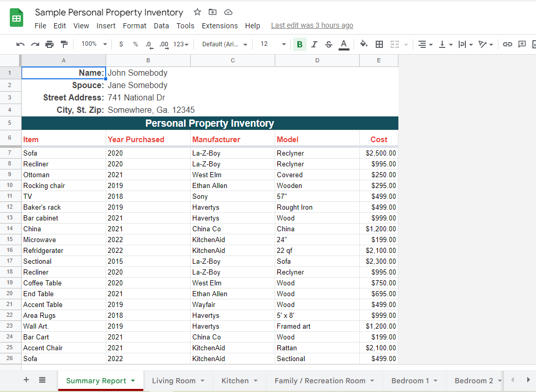The width and height of the screenshot is (536, 392).
Task: Open the zoom level dropdown
Action: click(x=94, y=44)
